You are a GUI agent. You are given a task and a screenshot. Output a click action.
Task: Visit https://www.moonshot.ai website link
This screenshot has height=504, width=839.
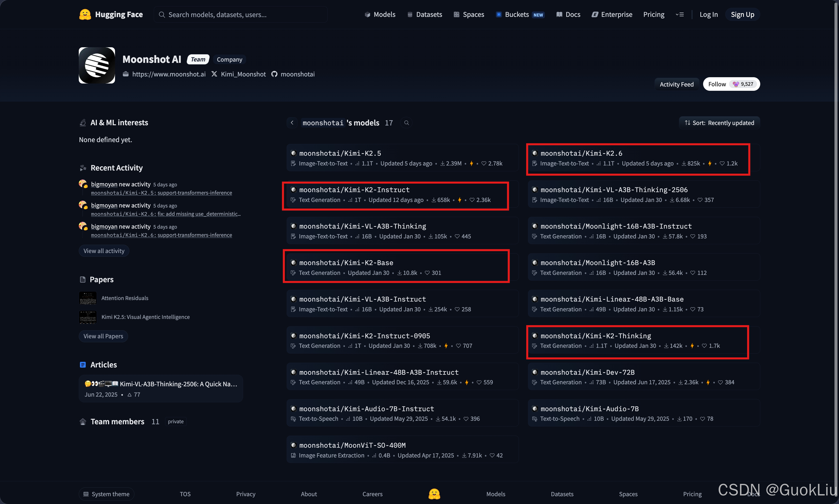point(164,74)
